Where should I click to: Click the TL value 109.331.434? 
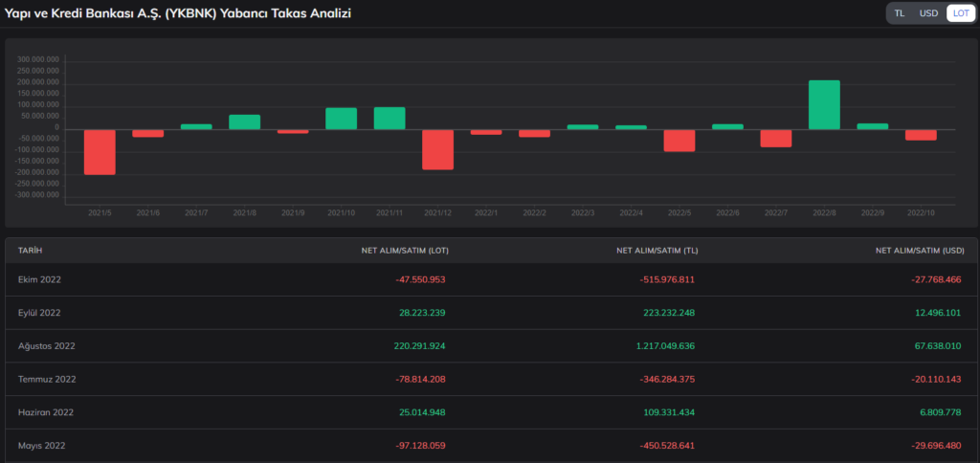pos(669,412)
